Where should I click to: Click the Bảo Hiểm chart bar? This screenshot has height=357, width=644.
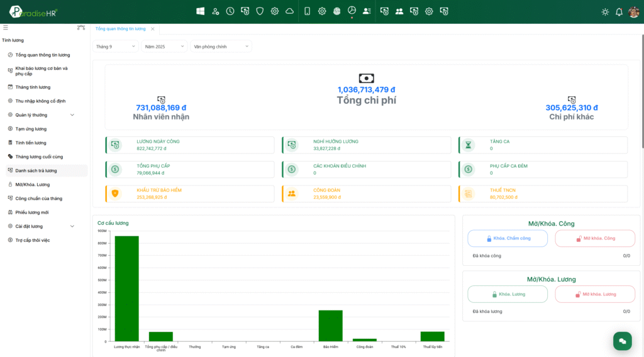coord(331,326)
